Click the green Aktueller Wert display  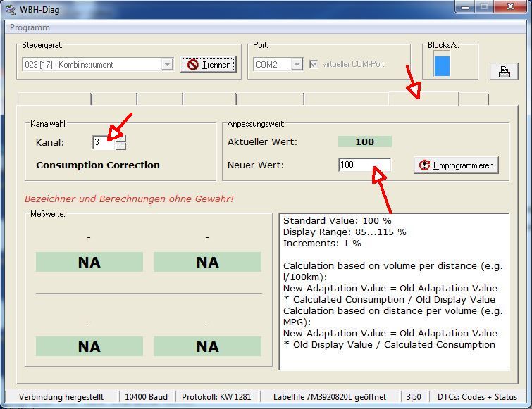[x=364, y=141]
